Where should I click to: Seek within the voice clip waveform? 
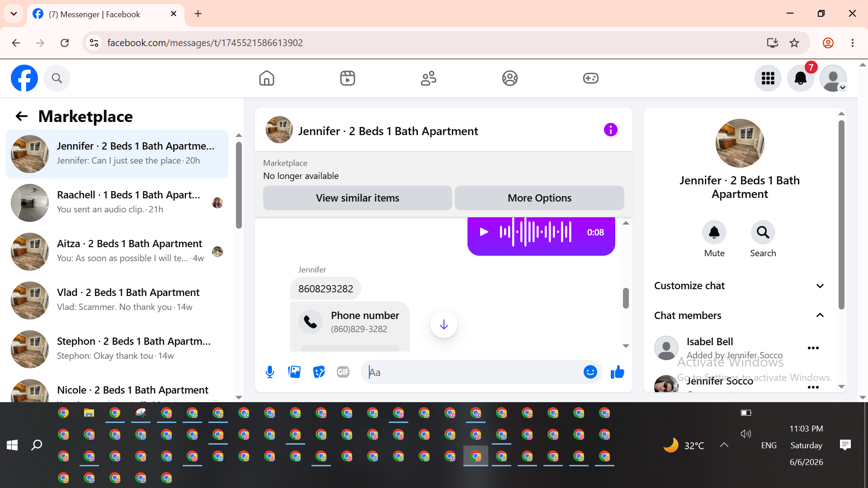536,232
